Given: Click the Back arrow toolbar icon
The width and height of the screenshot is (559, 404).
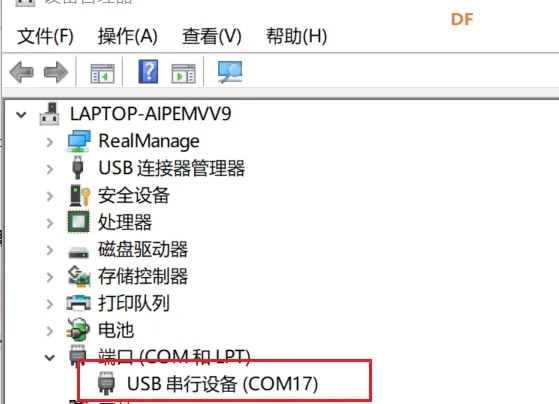Looking at the screenshot, I should coord(22,72).
